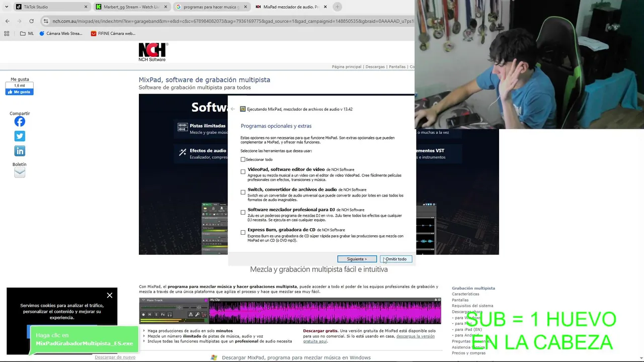This screenshot has width=644, height=362.
Task: Open the Cámara Web Strea... bookmark
Action: tap(60, 33)
